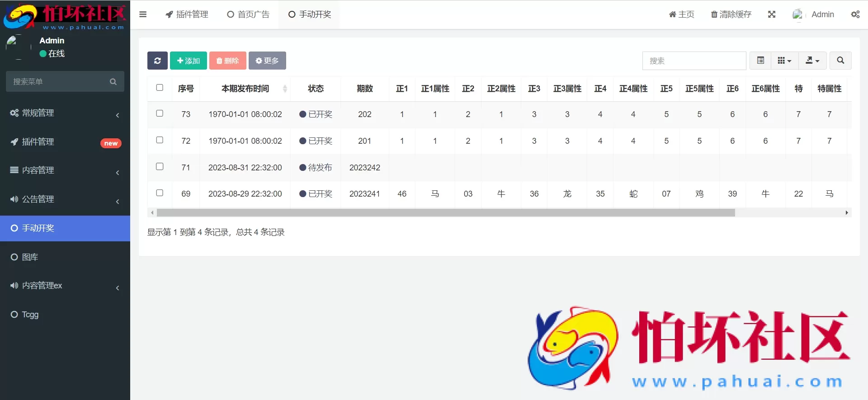
Task: Click the horizontal scrollbar thumb of table
Action: coord(446,212)
